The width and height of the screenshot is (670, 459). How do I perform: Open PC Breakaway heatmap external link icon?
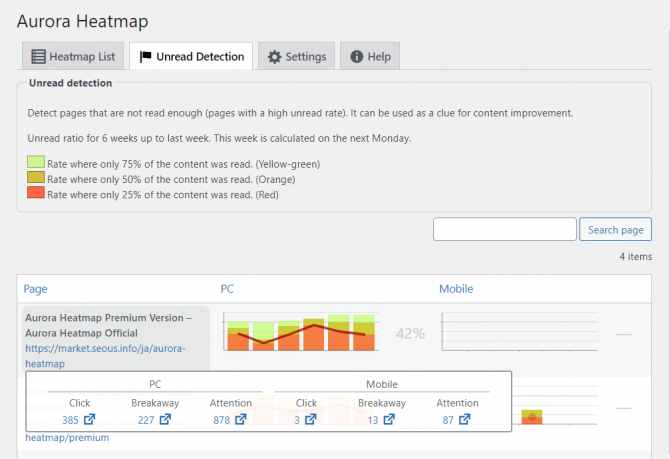coord(165,419)
